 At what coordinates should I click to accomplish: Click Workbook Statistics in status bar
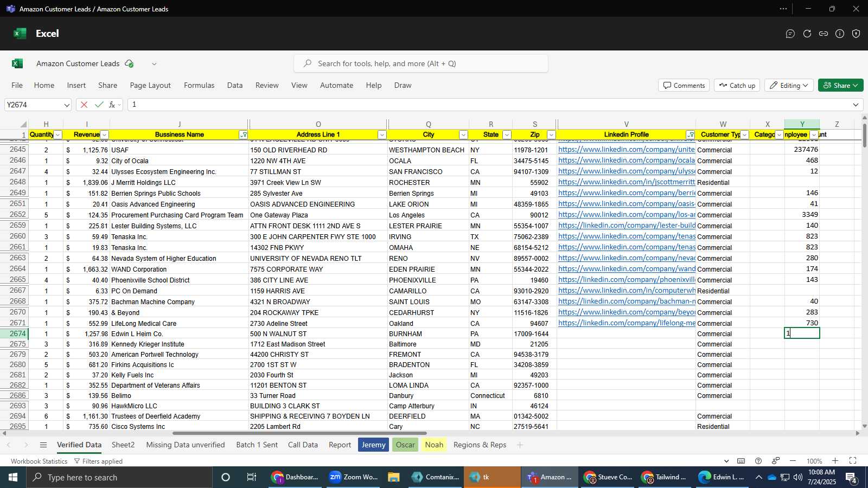(39, 461)
